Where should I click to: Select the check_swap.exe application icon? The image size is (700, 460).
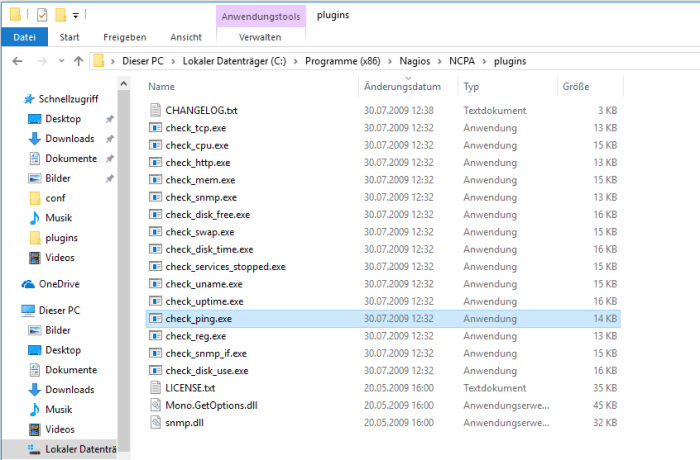[x=155, y=232]
